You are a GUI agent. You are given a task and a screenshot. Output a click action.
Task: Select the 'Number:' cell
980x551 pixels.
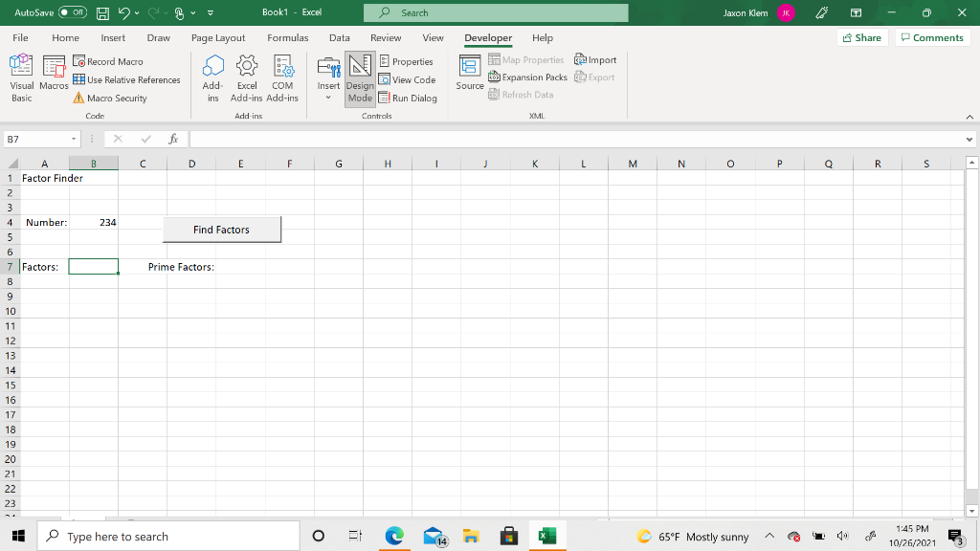(45, 222)
